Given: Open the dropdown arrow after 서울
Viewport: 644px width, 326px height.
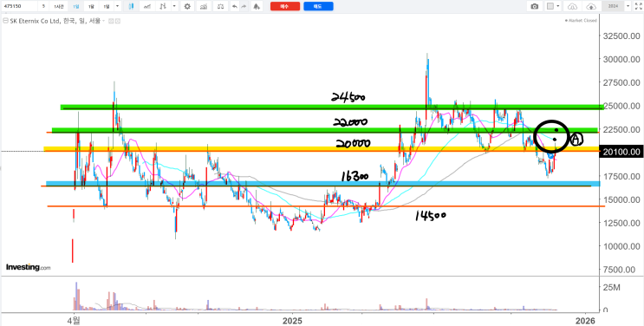Looking at the screenshot, I should tap(103, 20).
